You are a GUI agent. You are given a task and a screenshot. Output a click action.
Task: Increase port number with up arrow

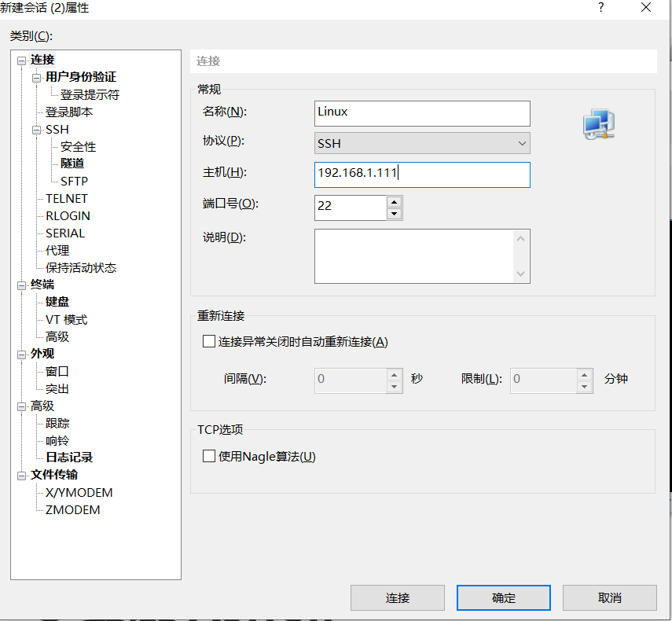click(394, 202)
